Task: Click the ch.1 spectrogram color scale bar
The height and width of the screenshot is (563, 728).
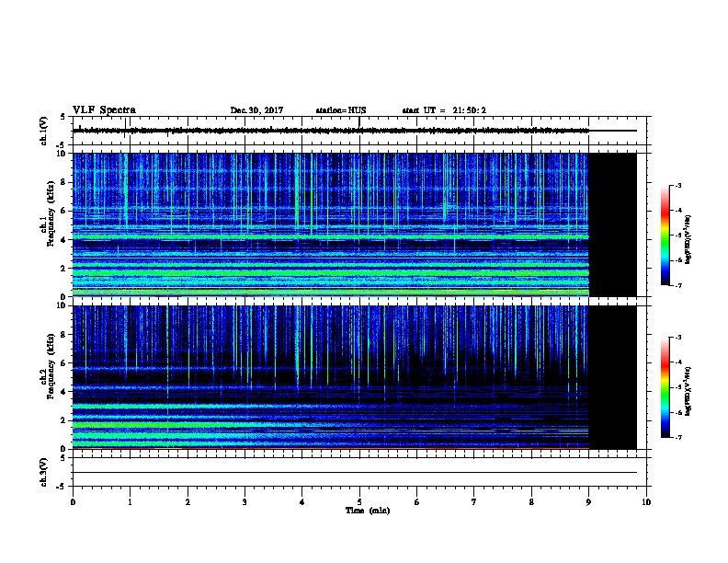Action: click(x=665, y=236)
